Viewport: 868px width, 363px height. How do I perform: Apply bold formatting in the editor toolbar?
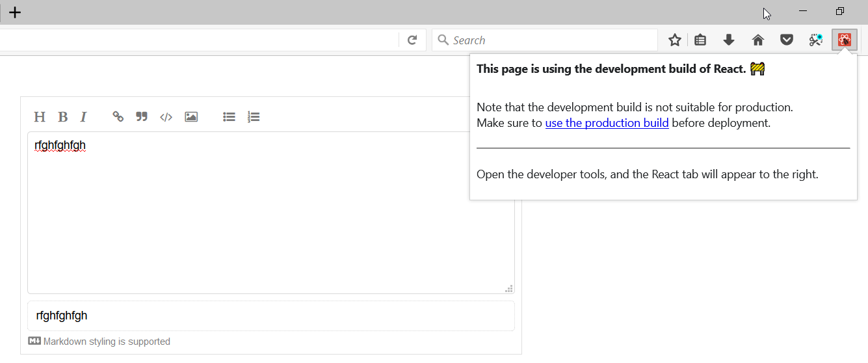pos(62,117)
